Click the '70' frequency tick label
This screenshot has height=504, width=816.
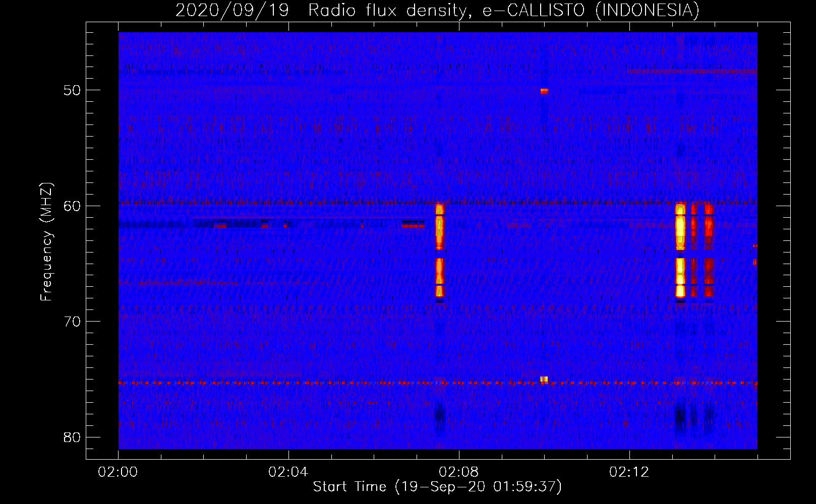pos(72,321)
